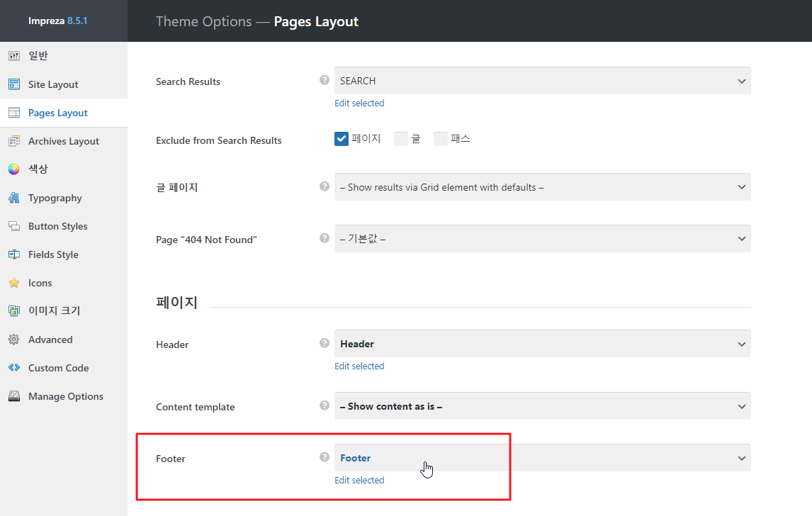Screen dimensions: 812x516
Task: Click the Button Styles sidebar icon
Action: pyautogui.click(x=14, y=226)
